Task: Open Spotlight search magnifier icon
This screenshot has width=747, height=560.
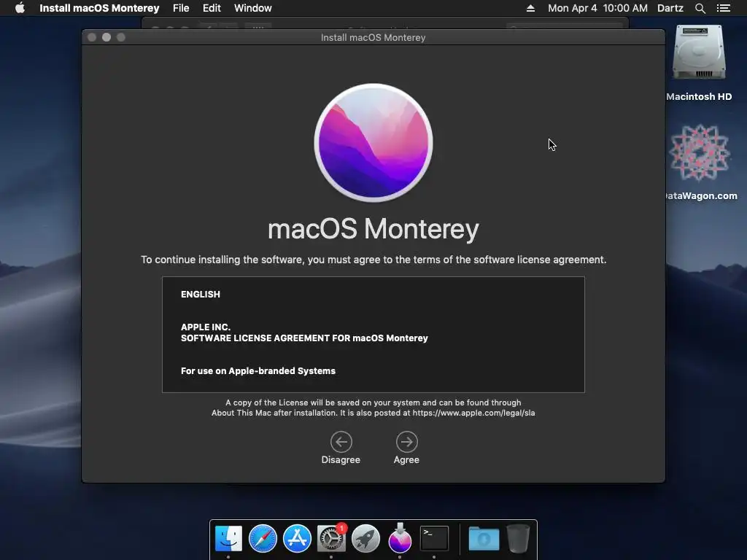Action: tap(700, 8)
